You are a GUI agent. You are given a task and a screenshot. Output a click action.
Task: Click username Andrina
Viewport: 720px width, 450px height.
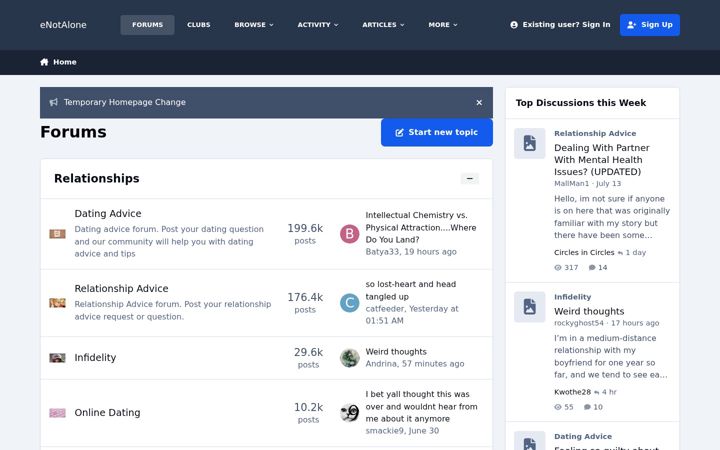(x=381, y=364)
